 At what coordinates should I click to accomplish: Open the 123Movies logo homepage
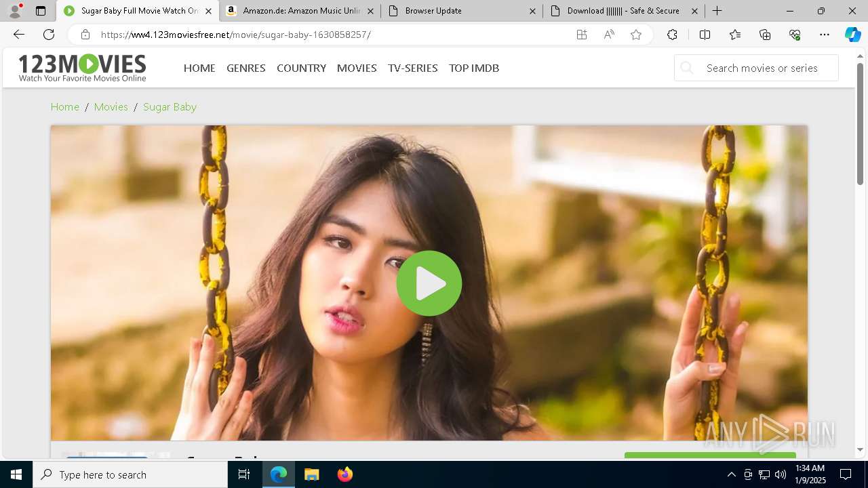click(82, 68)
